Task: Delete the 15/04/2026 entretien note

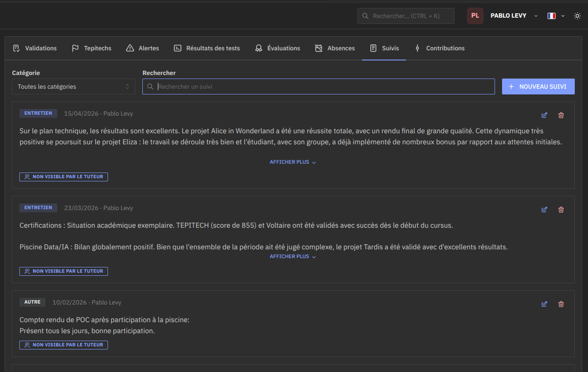Action: click(x=561, y=115)
